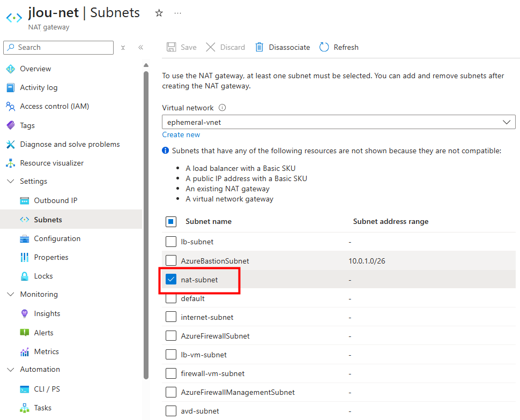Click the Diagnose and solve problems wrench icon
The height and width of the screenshot is (420, 520).
(11, 144)
